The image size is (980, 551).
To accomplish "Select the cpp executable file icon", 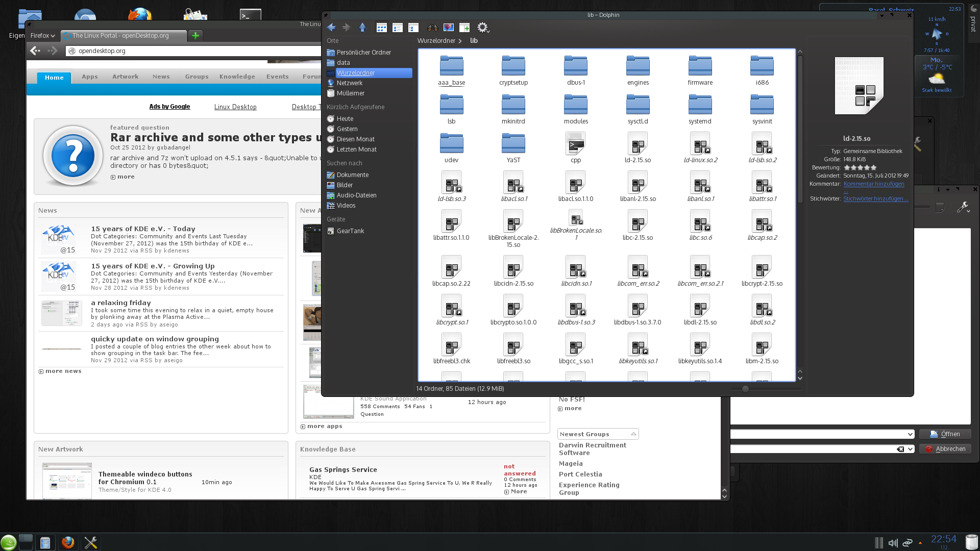I will click(x=576, y=143).
